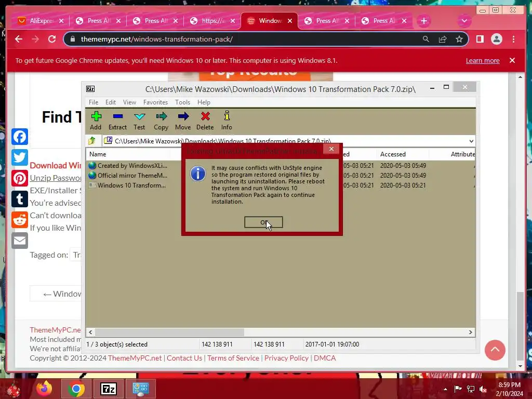Open Chrome share page icon
Viewport: 532px width, 399px height.
click(443, 39)
